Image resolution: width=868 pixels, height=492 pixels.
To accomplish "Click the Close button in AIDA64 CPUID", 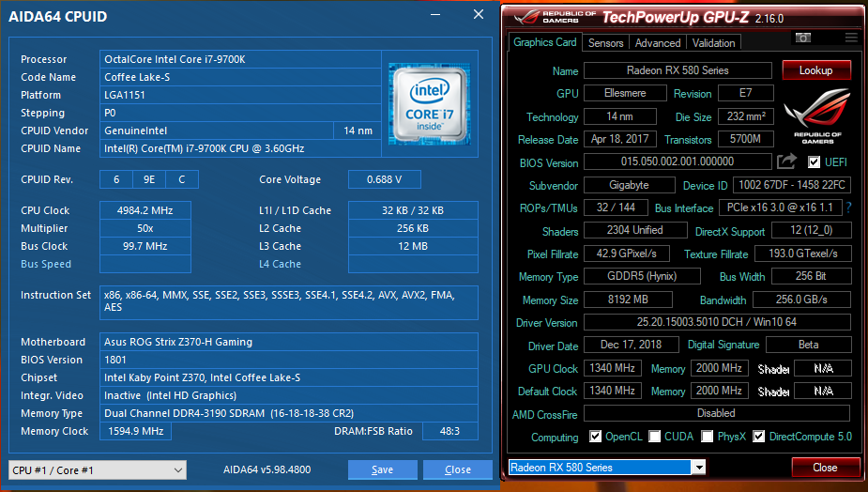I will [458, 469].
